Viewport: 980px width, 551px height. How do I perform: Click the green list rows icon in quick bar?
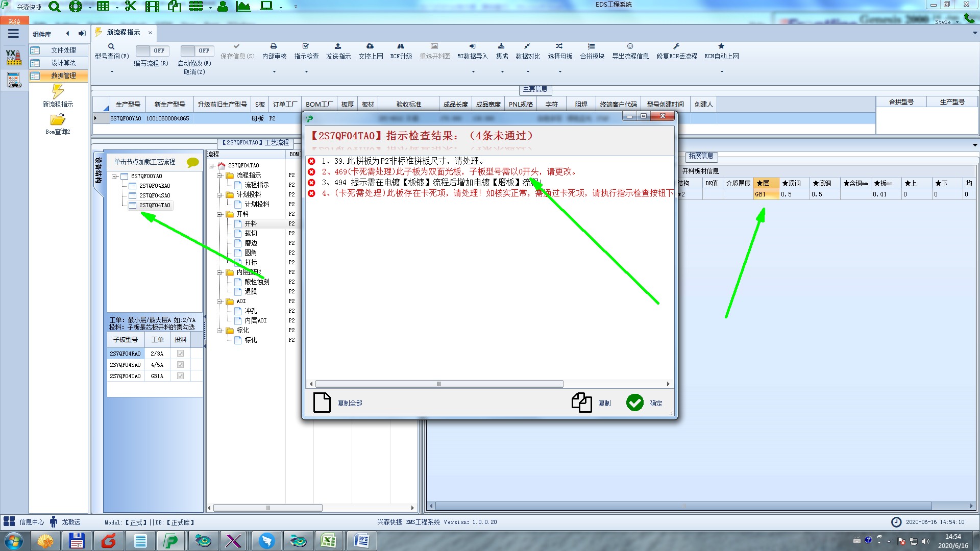pos(196,7)
